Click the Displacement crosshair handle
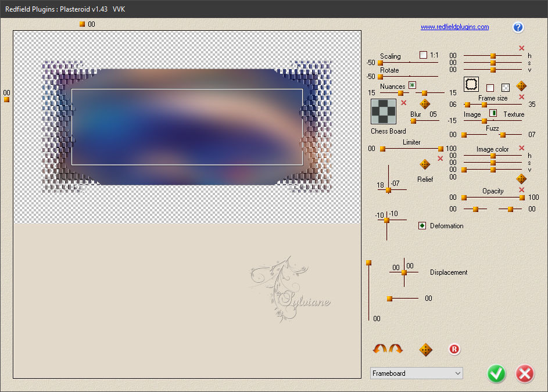This screenshot has height=392, width=548. click(x=404, y=272)
